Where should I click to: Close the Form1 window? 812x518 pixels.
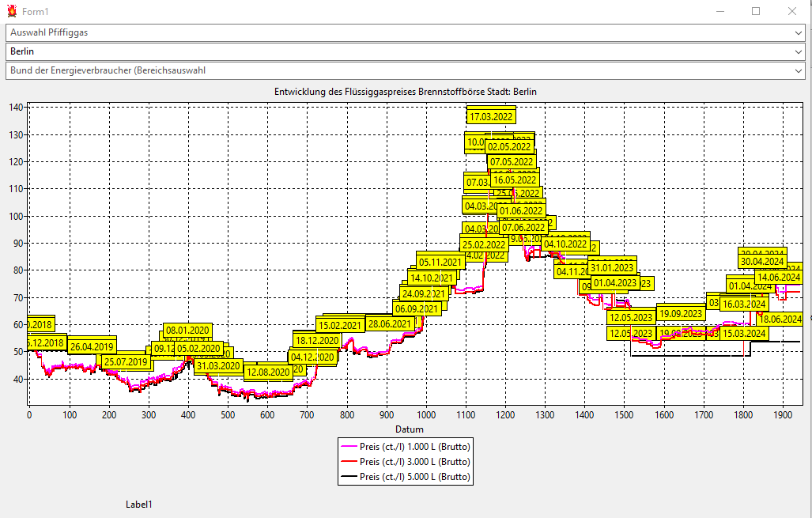point(792,11)
